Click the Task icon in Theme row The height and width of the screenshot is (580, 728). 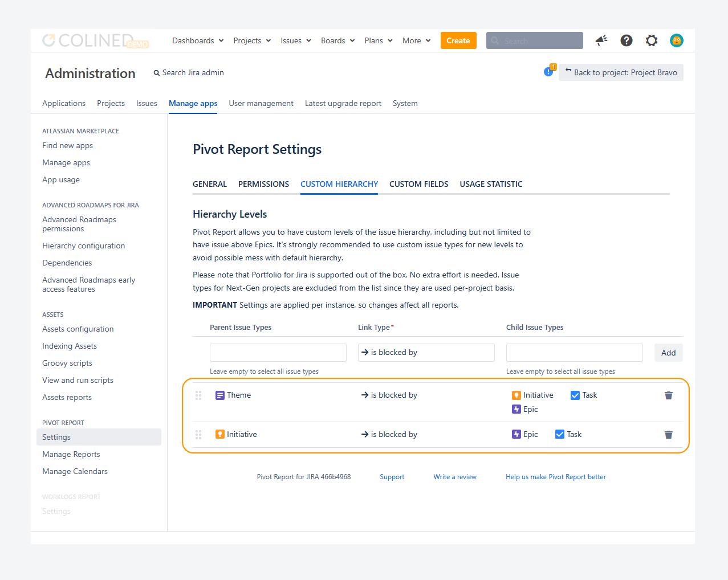[575, 395]
